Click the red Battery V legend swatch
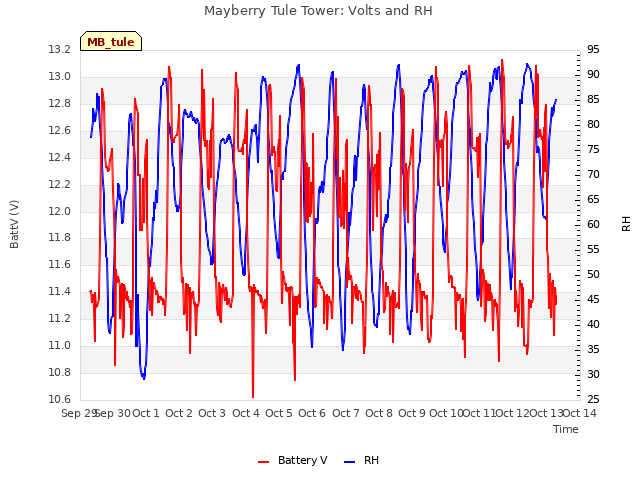Screen dimensions: 640x480 pos(264,462)
